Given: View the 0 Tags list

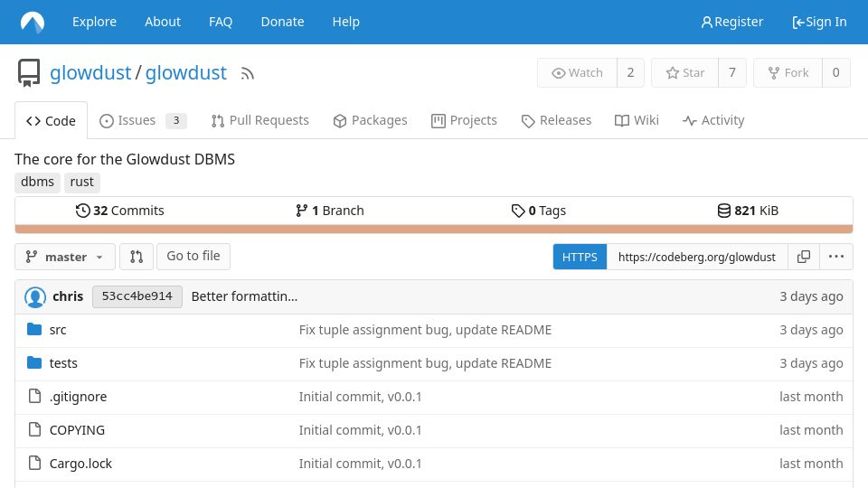Looking at the screenshot, I should click(x=539, y=211).
